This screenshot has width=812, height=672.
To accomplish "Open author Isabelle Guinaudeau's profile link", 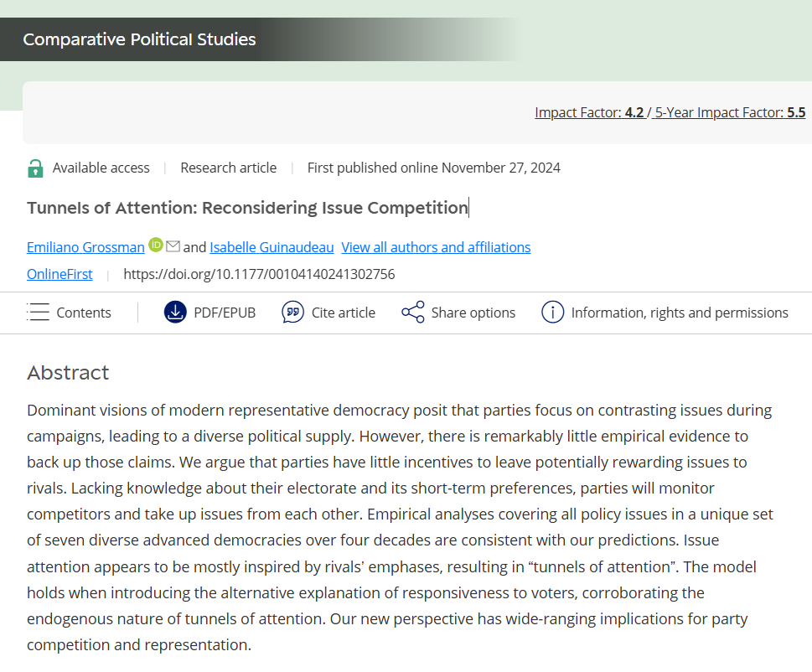I will tap(272, 247).
